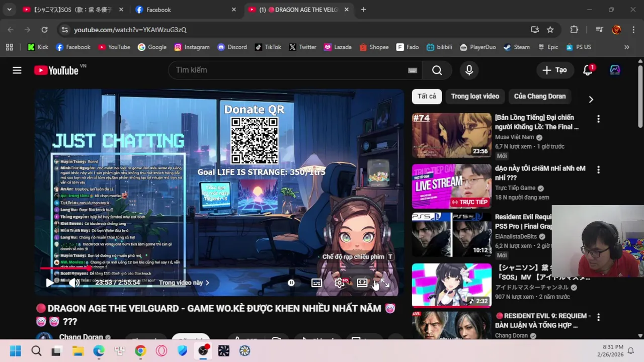644x362 pixels.
Task: Open the Chrome profile avatar
Action: pyautogui.click(x=616, y=30)
